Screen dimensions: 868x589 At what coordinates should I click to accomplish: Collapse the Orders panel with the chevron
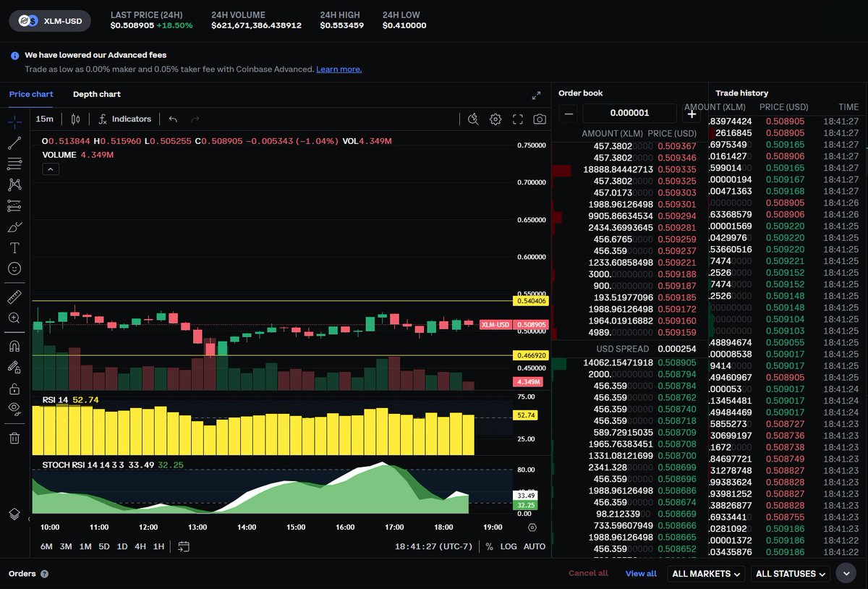click(846, 572)
